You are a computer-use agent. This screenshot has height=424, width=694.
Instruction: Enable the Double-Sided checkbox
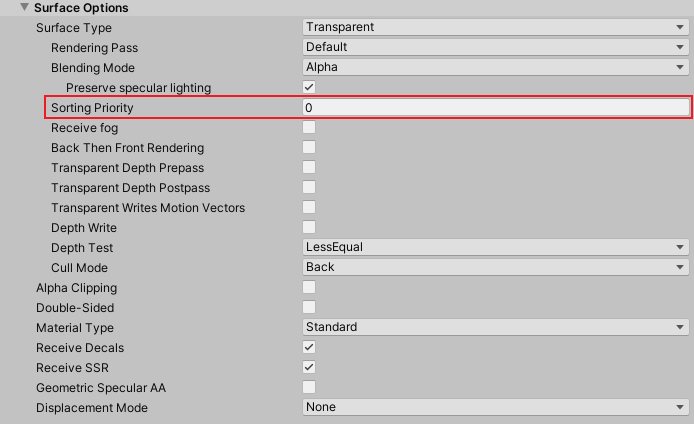pos(310,307)
